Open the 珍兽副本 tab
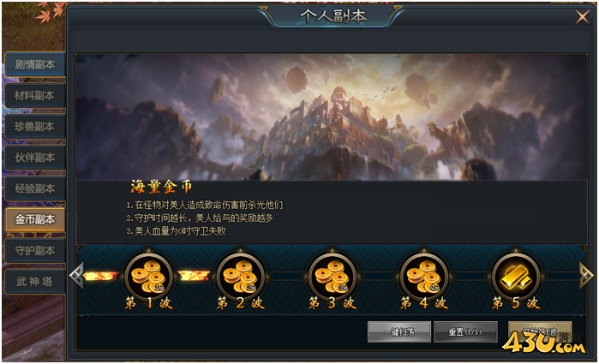Screen dimensions: 599x364 35,127
